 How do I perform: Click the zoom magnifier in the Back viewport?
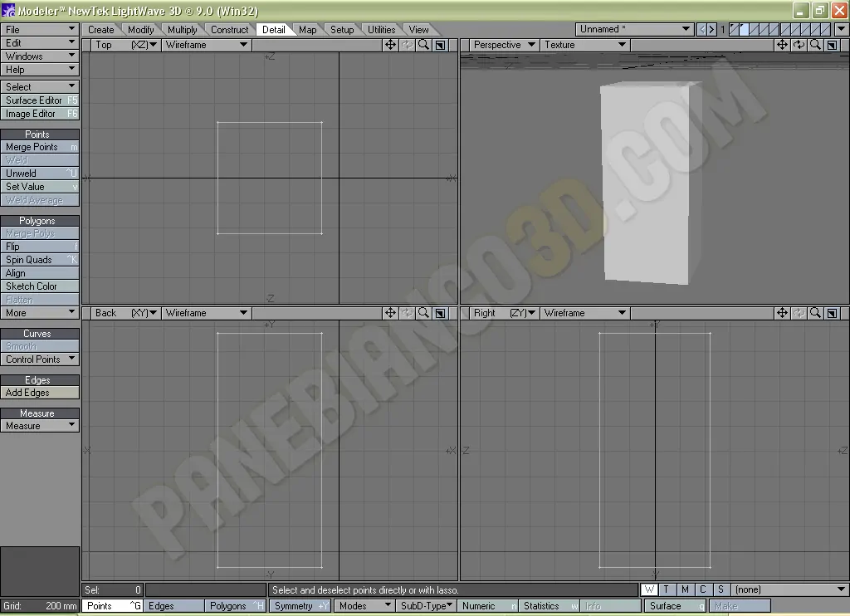coord(423,313)
